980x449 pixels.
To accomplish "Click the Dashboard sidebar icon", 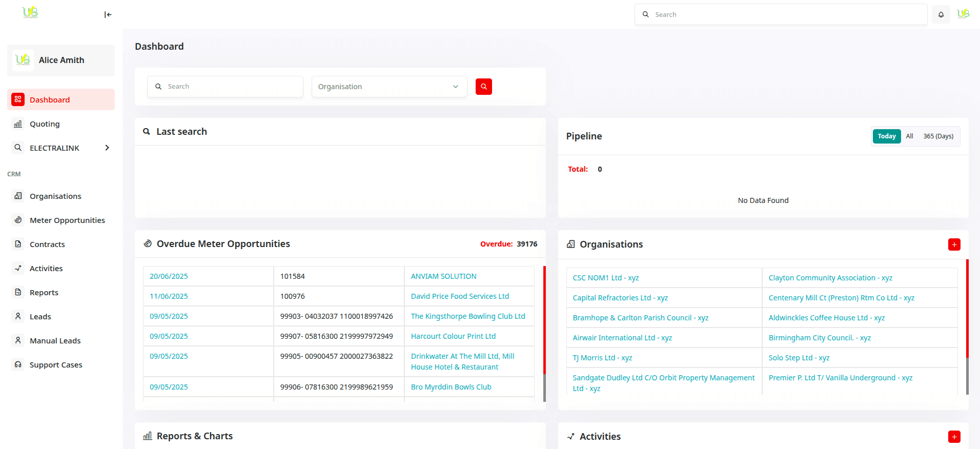I will click(x=18, y=99).
